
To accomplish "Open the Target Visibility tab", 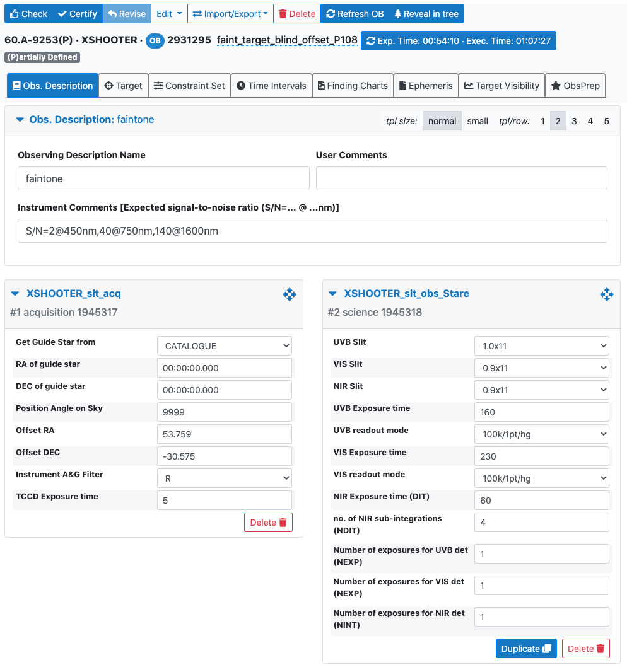I will click(x=501, y=86).
